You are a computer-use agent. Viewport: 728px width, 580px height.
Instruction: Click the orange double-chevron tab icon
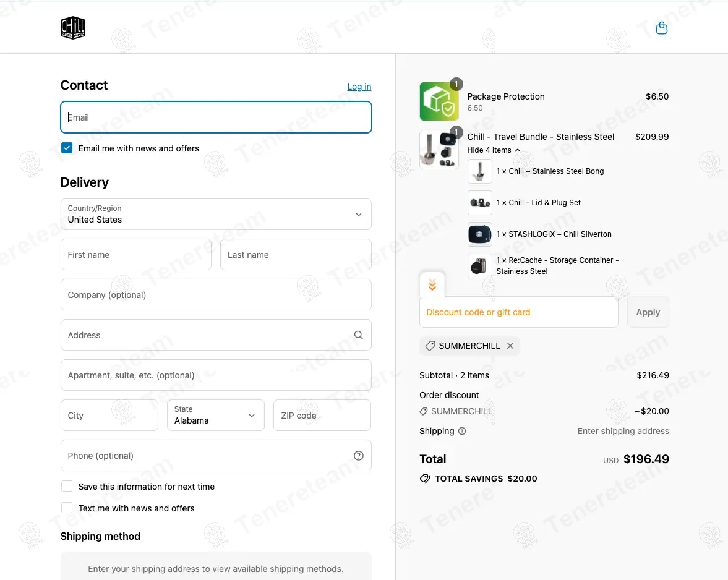pyautogui.click(x=432, y=285)
